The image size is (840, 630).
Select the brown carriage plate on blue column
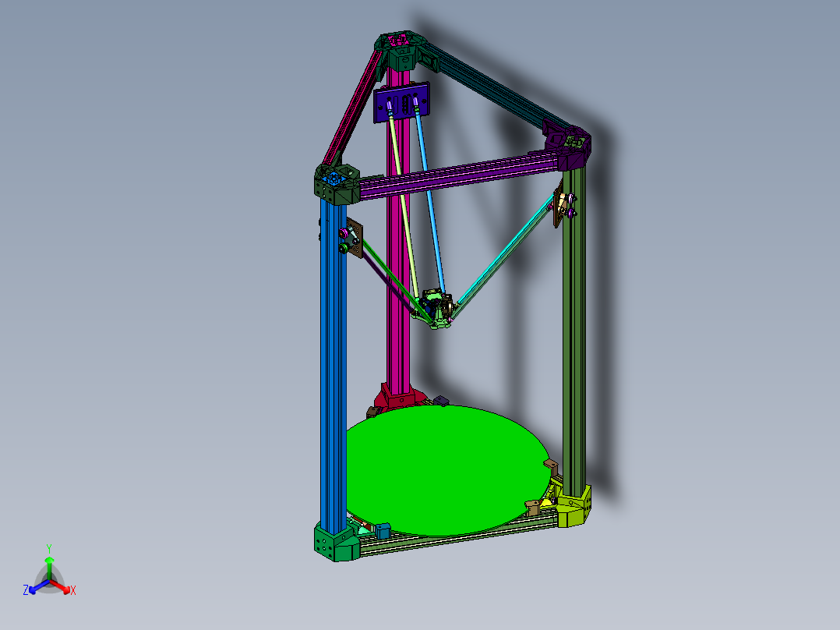(x=355, y=238)
